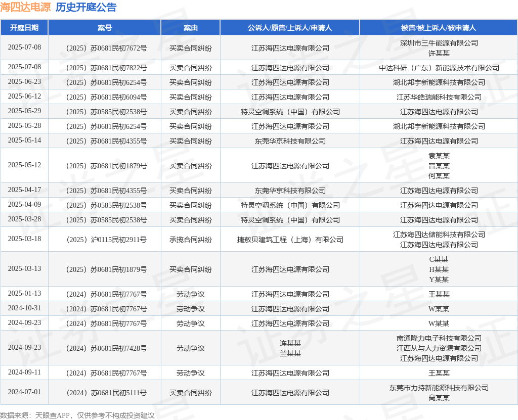Click case number （2025）沪0115民初2911号

(105, 240)
